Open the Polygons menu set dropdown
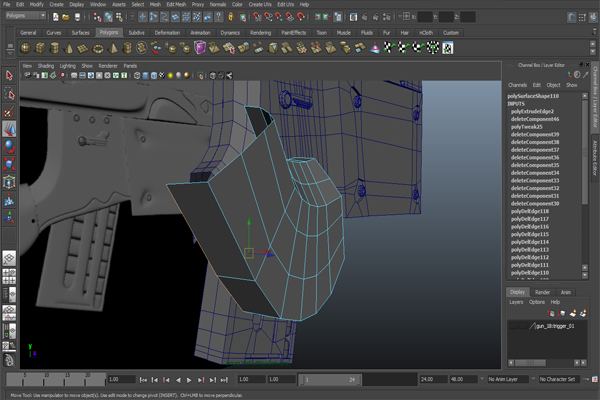 26,16
